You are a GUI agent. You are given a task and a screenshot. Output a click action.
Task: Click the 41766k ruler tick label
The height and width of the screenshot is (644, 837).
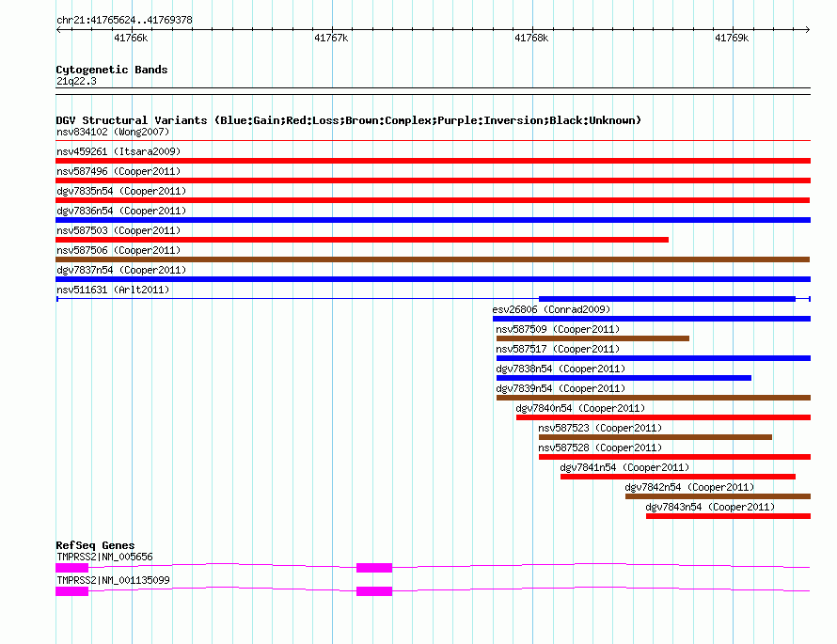131,38
